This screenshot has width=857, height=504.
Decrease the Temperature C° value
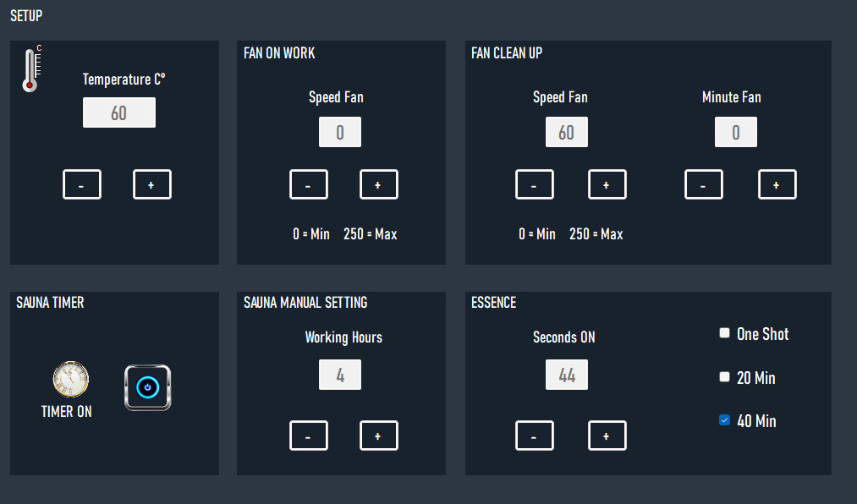[82, 184]
